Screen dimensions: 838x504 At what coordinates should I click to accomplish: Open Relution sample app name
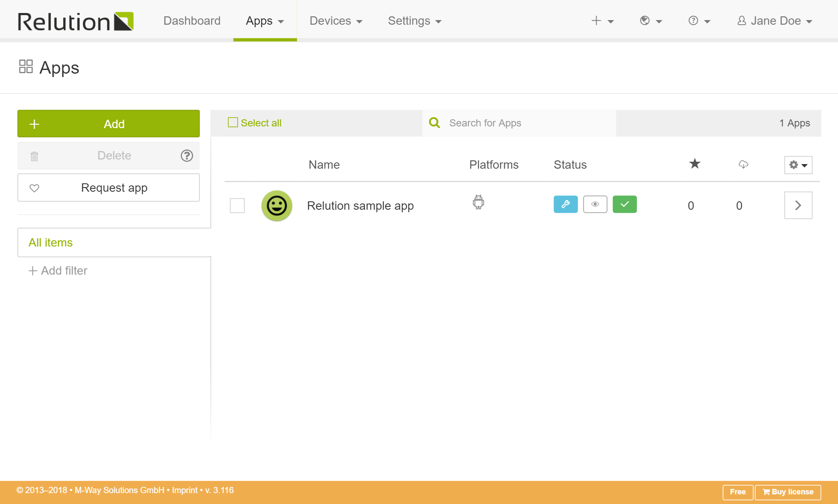point(360,206)
